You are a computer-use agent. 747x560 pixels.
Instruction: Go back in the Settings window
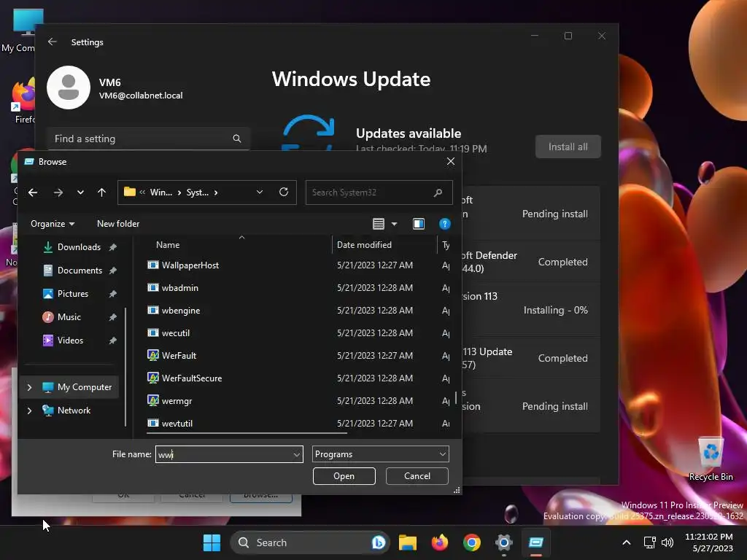[53, 42]
